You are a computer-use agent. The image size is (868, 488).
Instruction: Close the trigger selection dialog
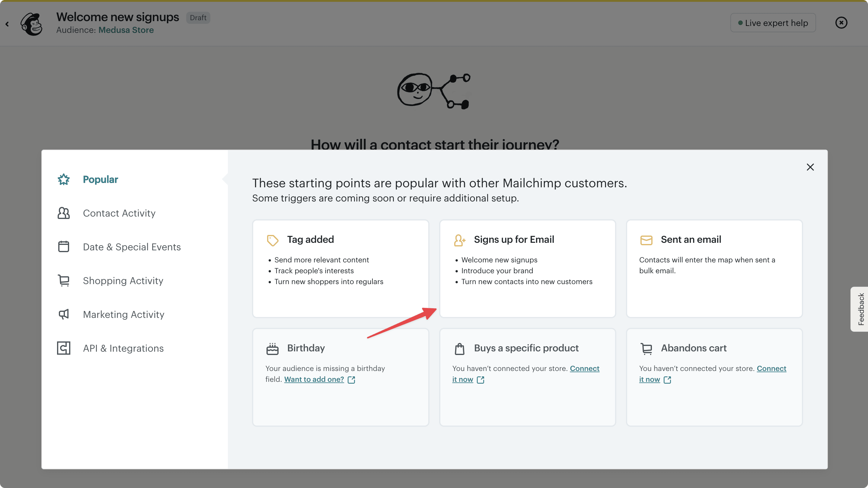[x=810, y=167]
